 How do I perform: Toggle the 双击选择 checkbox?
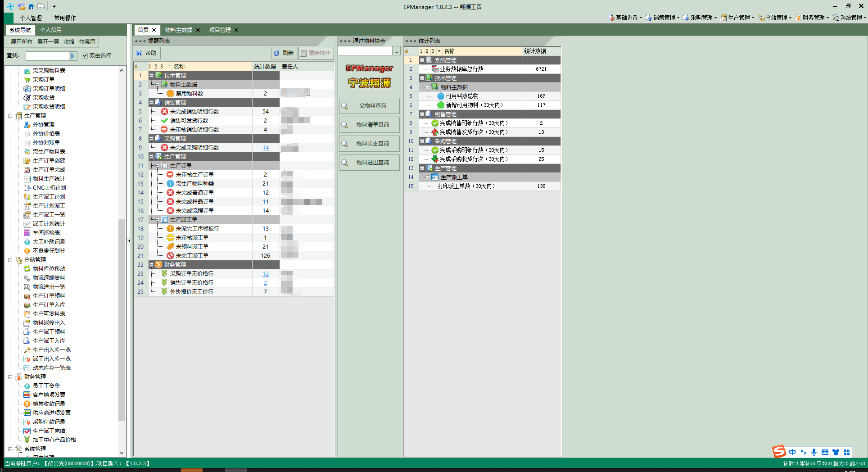click(85, 56)
